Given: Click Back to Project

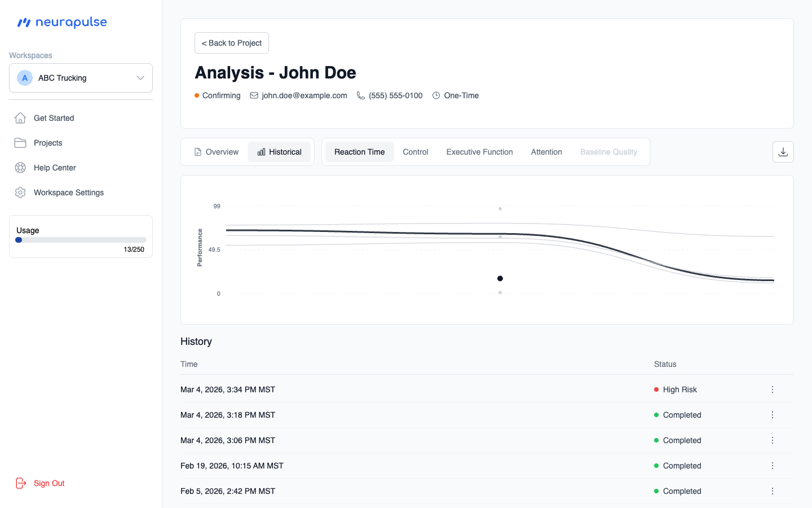Looking at the screenshot, I should [x=231, y=43].
